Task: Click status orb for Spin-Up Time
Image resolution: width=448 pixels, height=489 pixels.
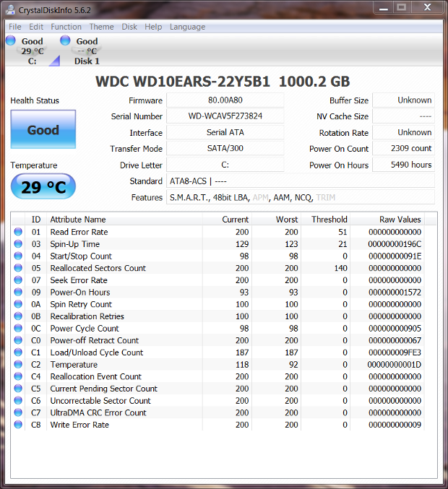Action: 19,244
